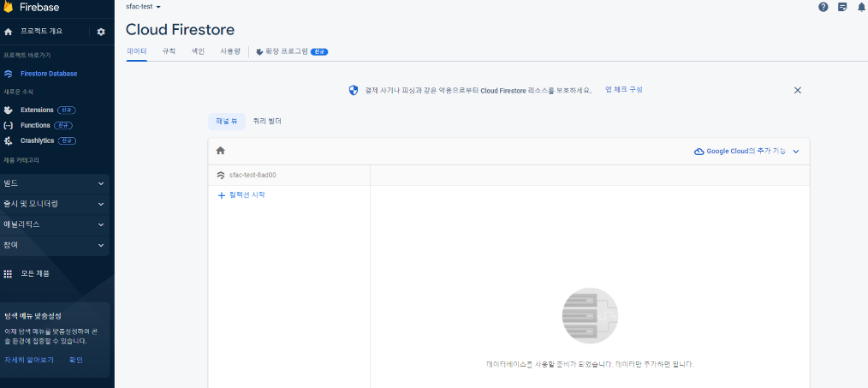Dismiss the App Check banner
The width and height of the screenshot is (868, 388).
(798, 90)
